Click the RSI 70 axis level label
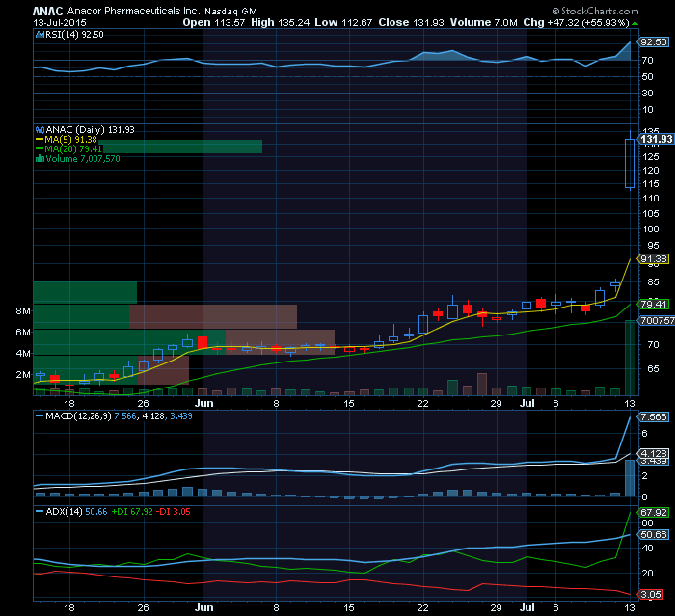 click(647, 61)
